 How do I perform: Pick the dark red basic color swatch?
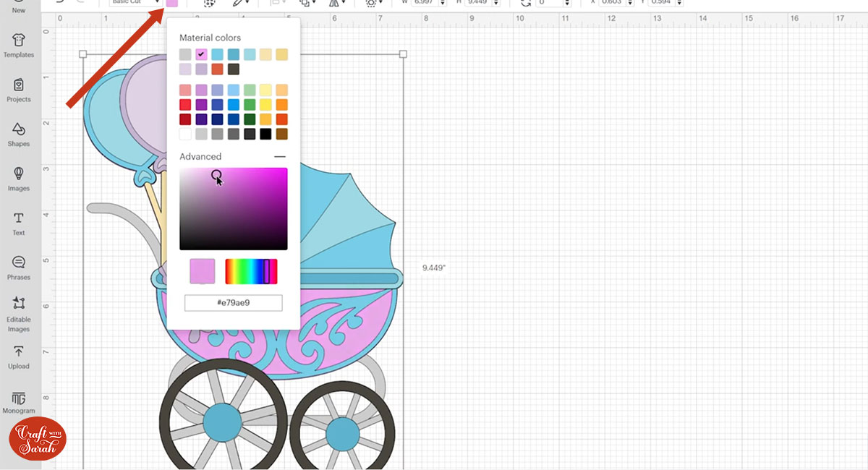pyautogui.click(x=185, y=119)
